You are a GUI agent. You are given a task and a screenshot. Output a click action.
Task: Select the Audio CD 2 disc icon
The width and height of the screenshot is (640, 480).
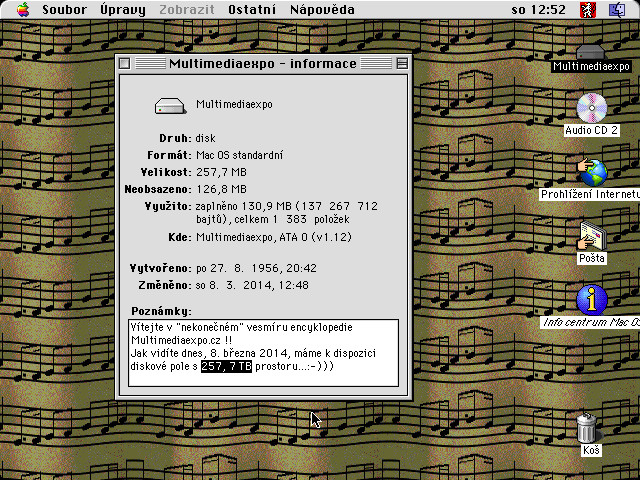click(591, 108)
